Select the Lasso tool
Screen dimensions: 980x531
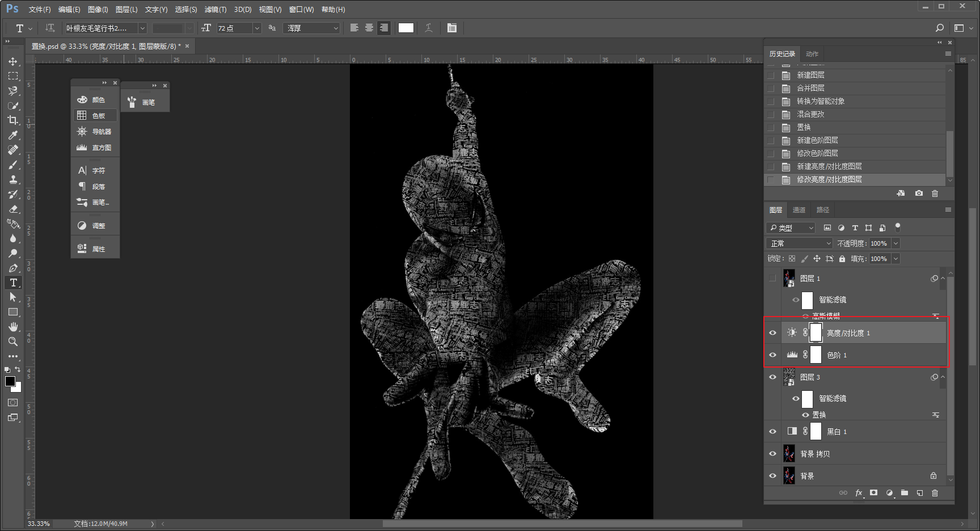(12, 91)
